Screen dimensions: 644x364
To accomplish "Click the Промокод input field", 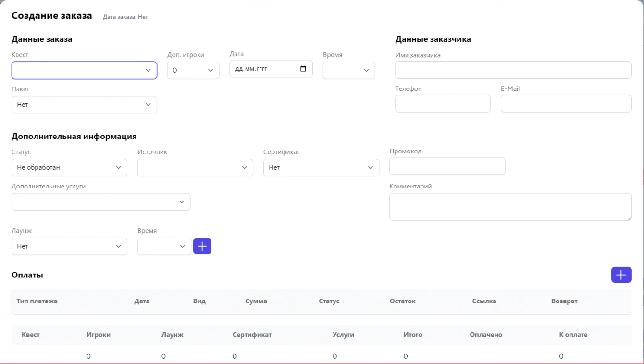I will pos(447,166).
